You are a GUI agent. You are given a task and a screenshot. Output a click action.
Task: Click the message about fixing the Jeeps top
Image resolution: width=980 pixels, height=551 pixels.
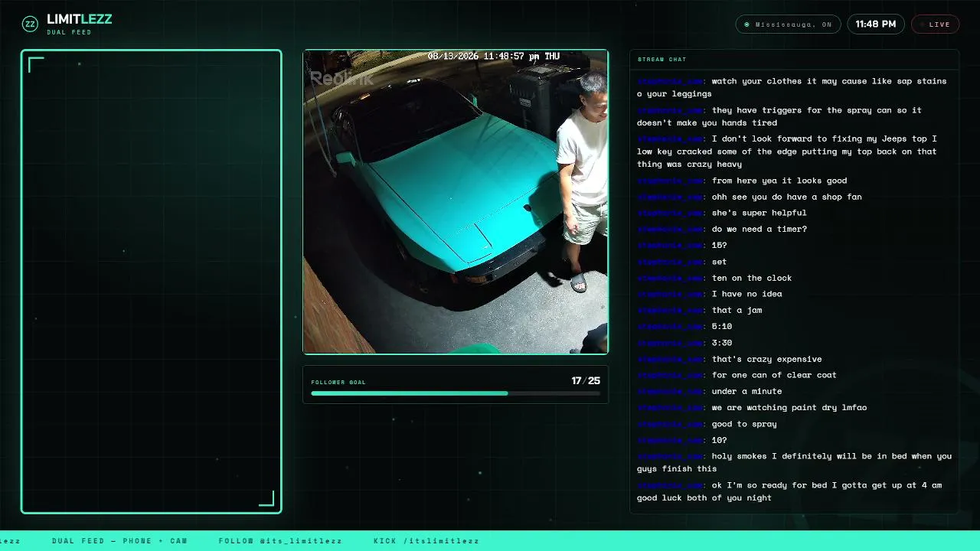click(794, 152)
